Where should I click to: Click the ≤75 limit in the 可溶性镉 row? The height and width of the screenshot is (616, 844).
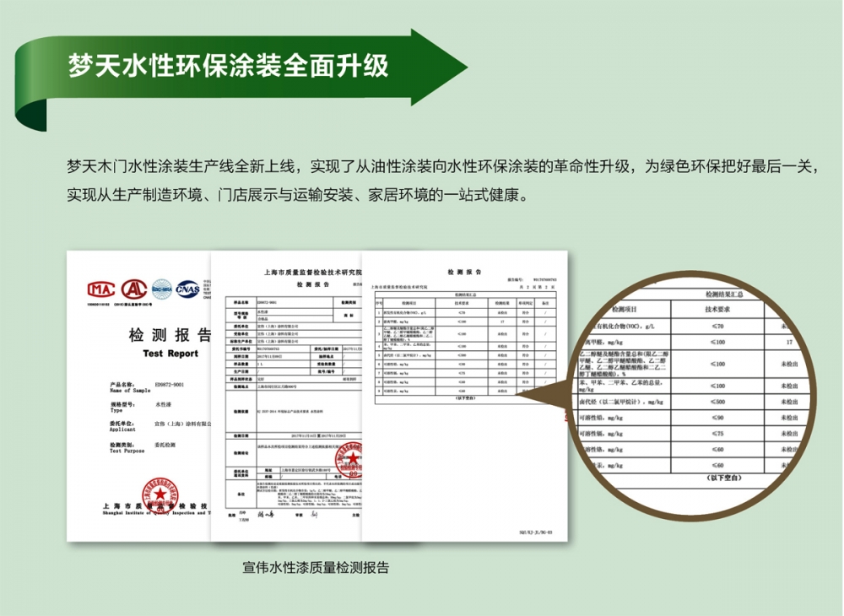pos(717,434)
